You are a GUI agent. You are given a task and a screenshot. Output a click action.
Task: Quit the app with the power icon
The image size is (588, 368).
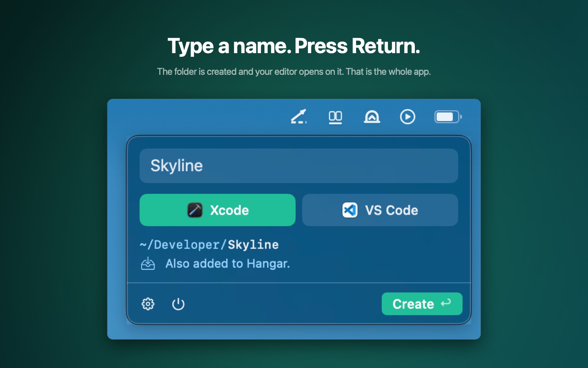178,304
